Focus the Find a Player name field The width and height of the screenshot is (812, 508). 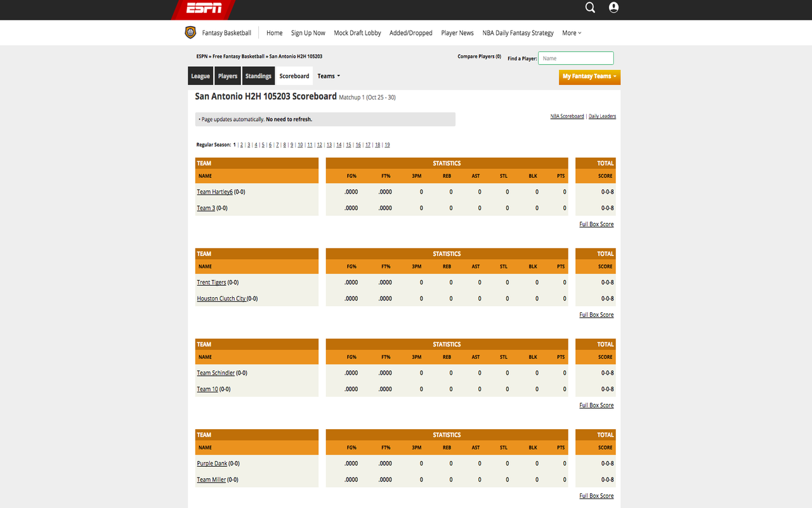pyautogui.click(x=576, y=58)
